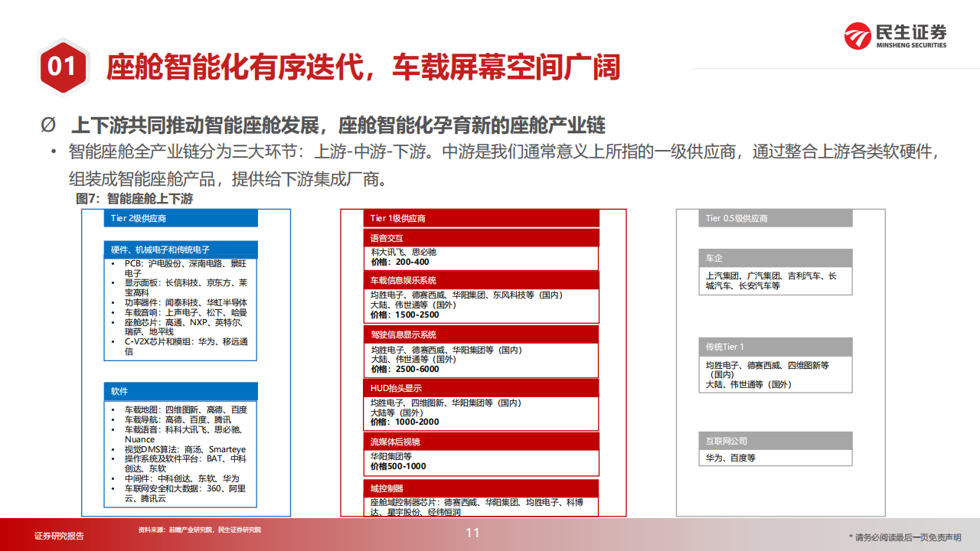Click the 上汽集团、广汽集团 text

[x=771, y=280]
